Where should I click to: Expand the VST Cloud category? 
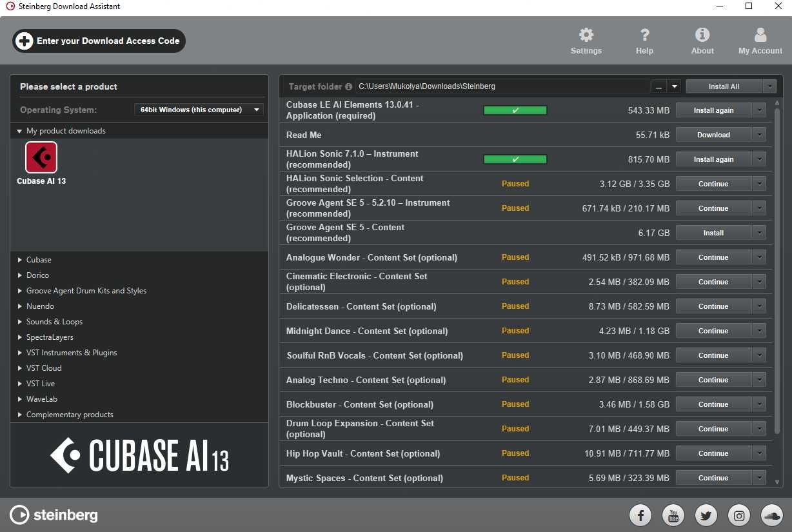pos(20,368)
